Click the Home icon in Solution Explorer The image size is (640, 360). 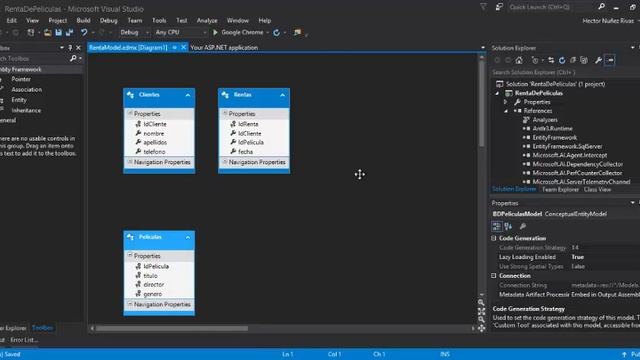tap(519, 60)
